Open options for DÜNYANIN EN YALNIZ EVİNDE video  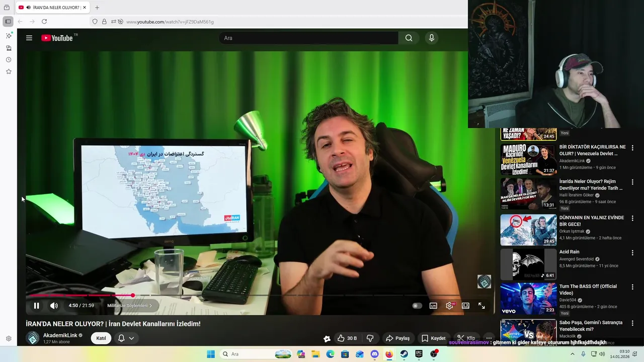(x=632, y=218)
